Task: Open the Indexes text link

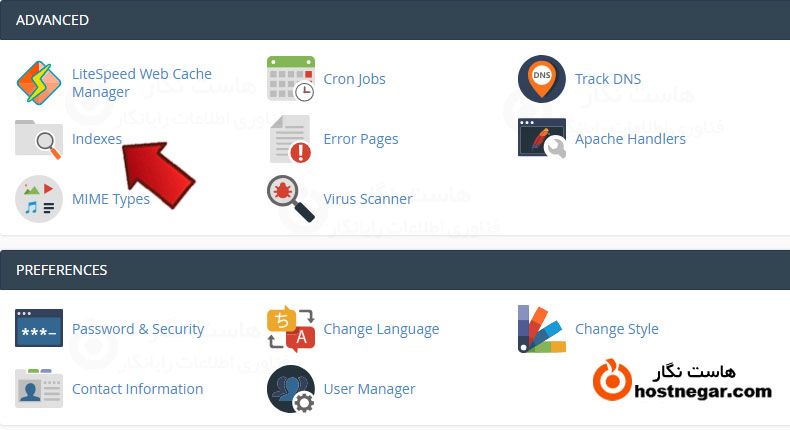Action: [97, 139]
